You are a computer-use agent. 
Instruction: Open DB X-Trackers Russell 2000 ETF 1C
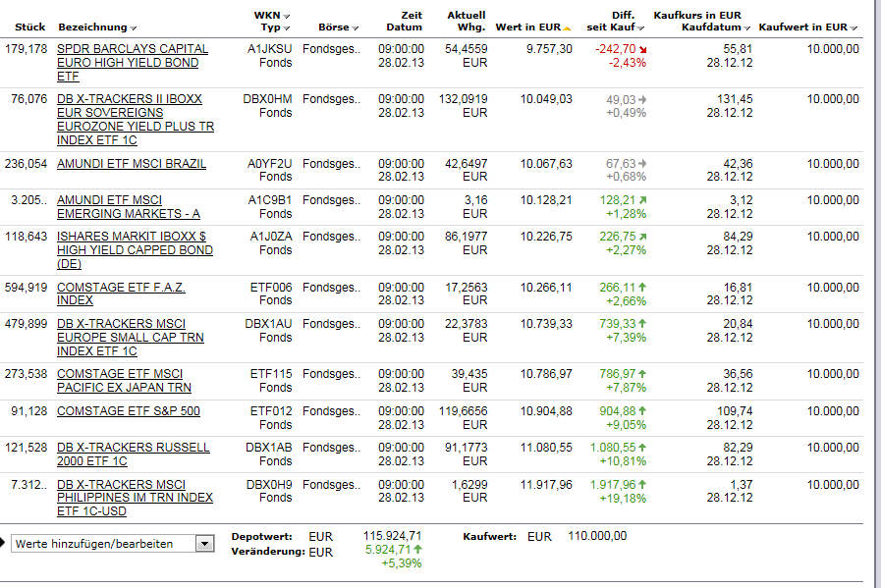[134, 454]
